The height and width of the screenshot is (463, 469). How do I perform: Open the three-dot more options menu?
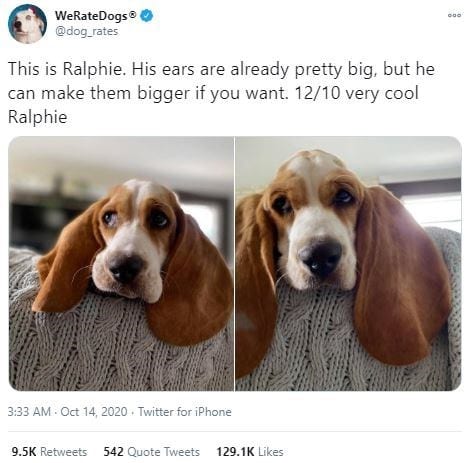(x=454, y=15)
